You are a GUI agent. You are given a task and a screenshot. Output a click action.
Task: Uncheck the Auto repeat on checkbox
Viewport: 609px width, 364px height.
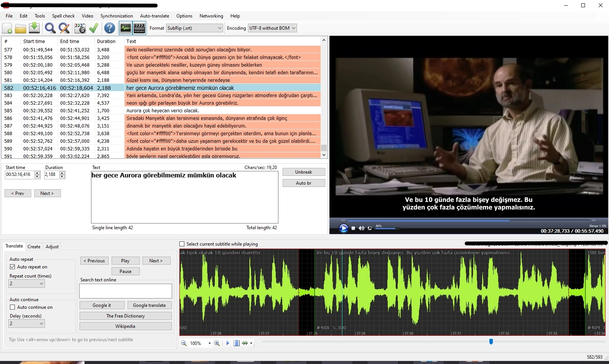(x=13, y=267)
